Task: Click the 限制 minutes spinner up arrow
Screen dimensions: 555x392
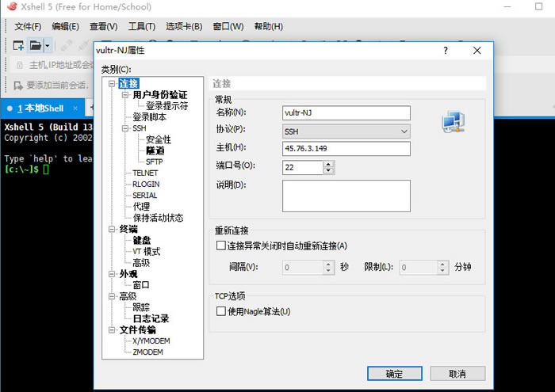Action: pyautogui.click(x=442, y=264)
